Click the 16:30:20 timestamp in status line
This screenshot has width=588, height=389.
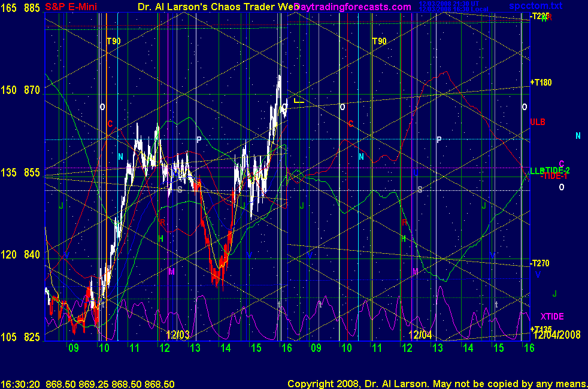(x=21, y=384)
